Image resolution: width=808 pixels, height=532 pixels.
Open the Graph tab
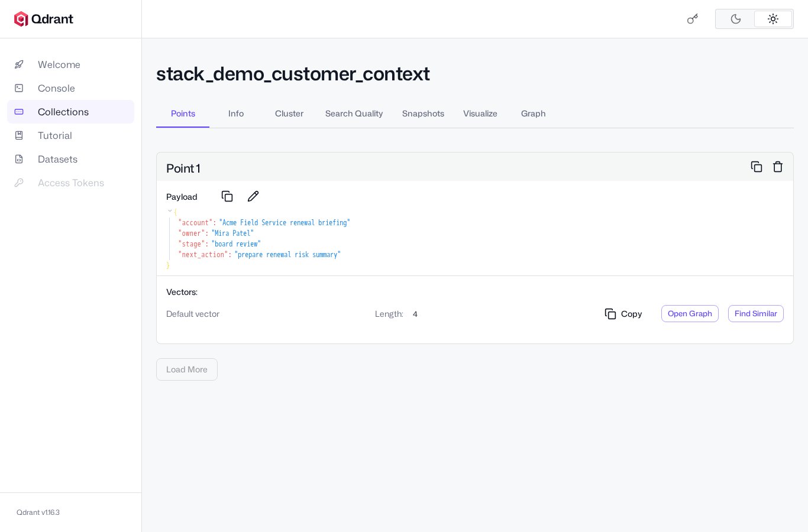pos(534,113)
